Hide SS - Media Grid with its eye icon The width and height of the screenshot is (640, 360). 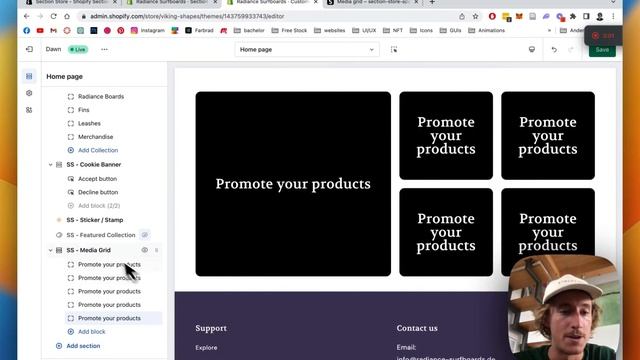(x=144, y=250)
